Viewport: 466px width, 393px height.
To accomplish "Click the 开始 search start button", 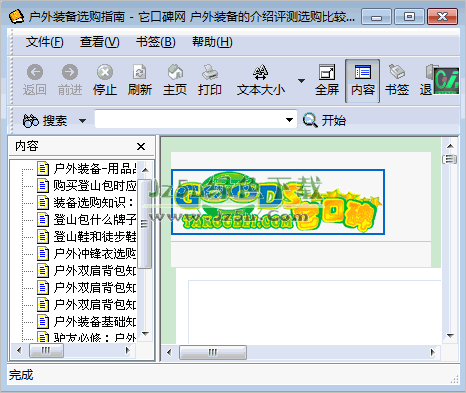I will 324,120.
